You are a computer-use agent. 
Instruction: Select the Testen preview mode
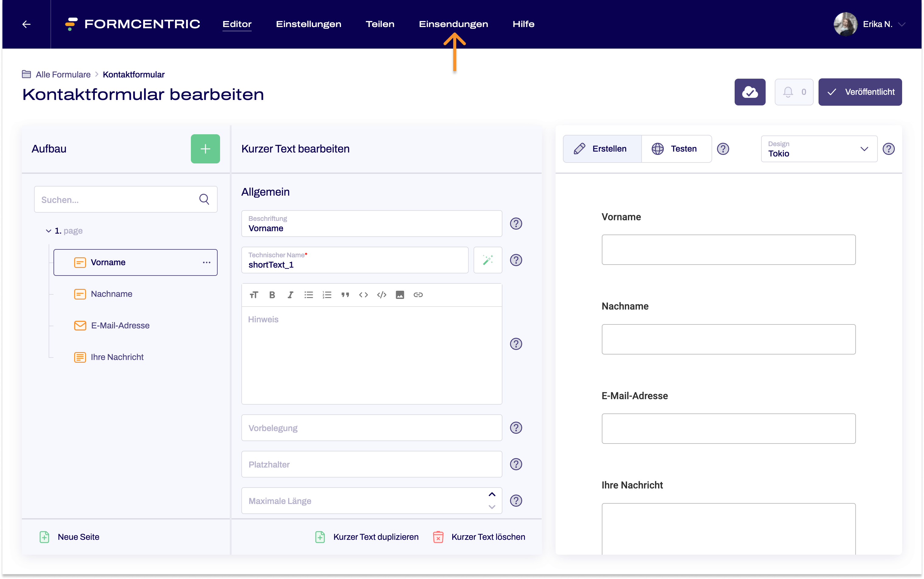click(x=675, y=148)
